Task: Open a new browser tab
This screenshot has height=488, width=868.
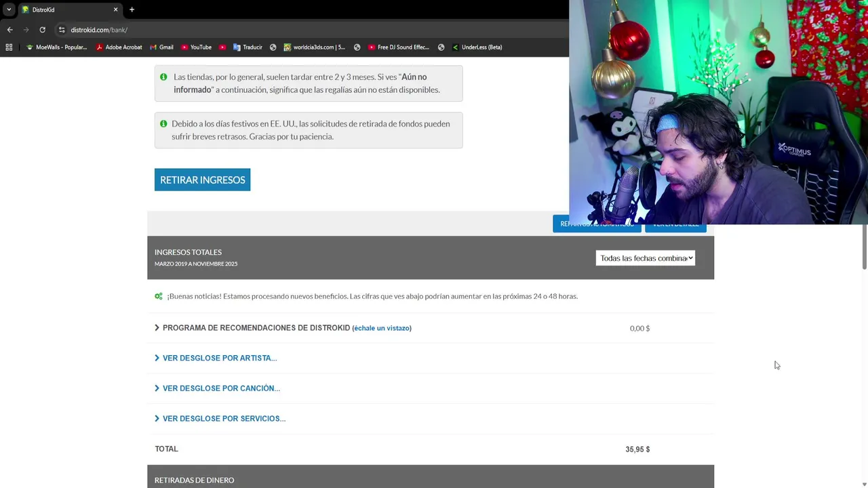Action: tap(132, 9)
